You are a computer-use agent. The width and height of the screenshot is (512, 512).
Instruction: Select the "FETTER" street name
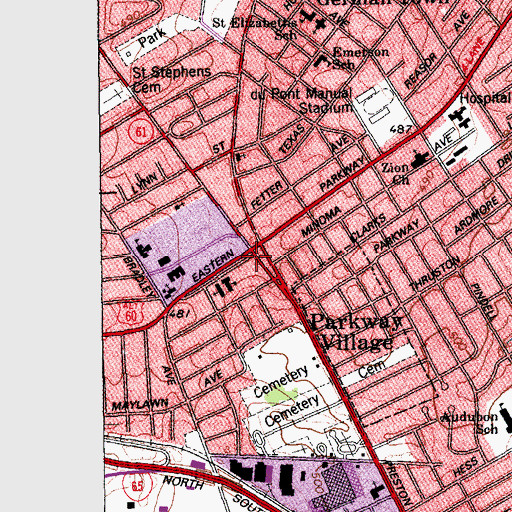(x=267, y=195)
